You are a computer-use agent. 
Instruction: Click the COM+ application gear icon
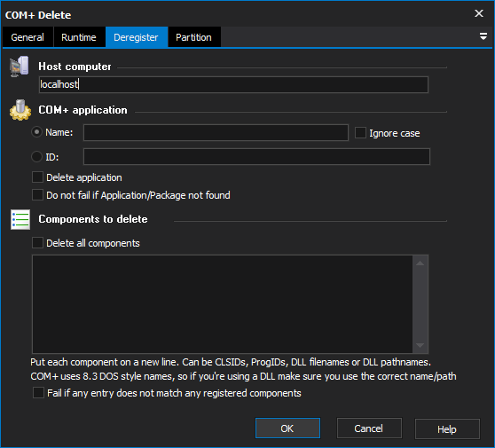point(20,110)
